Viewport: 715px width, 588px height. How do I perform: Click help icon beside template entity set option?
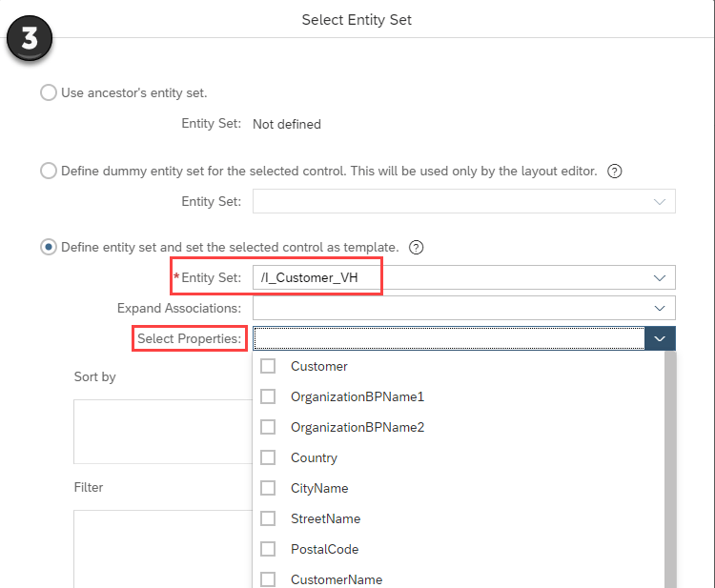(416, 248)
